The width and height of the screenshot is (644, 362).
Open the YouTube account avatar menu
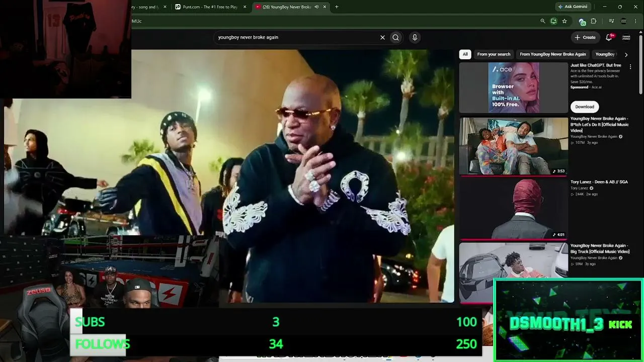point(626,37)
